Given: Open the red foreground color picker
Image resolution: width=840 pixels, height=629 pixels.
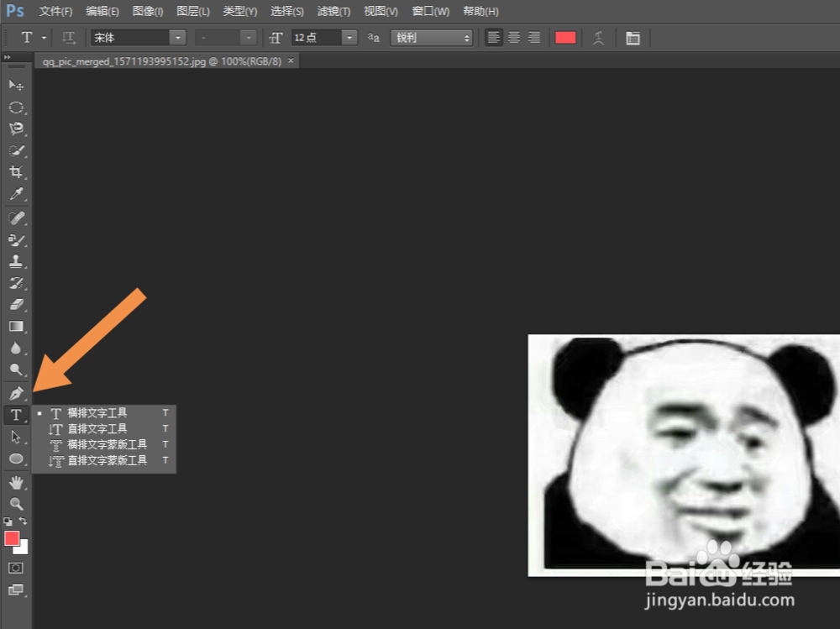Looking at the screenshot, I should 12,538.
